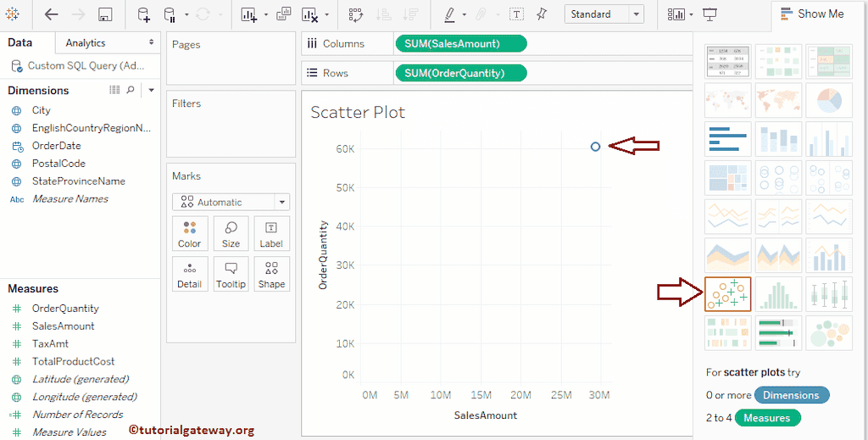Select the treemap chart in Show Me

tap(728, 178)
